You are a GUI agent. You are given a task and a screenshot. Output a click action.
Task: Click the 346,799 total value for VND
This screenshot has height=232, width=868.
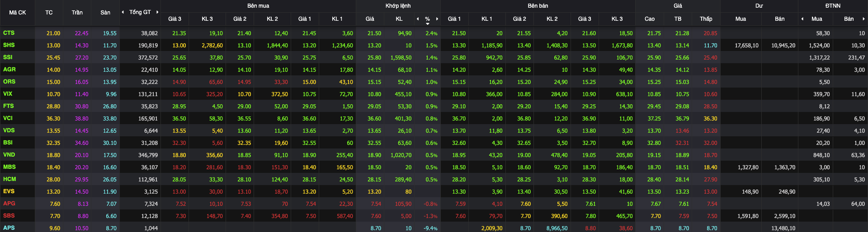148,155
